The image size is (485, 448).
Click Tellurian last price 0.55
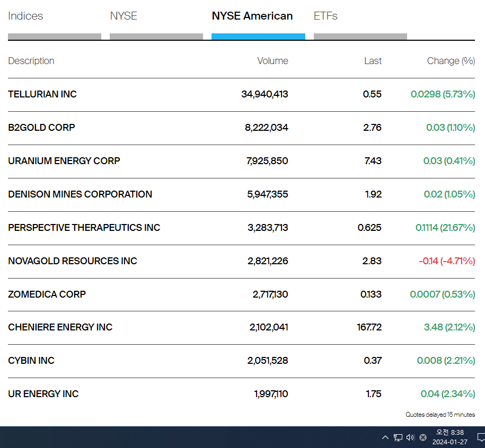pos(372,94)
